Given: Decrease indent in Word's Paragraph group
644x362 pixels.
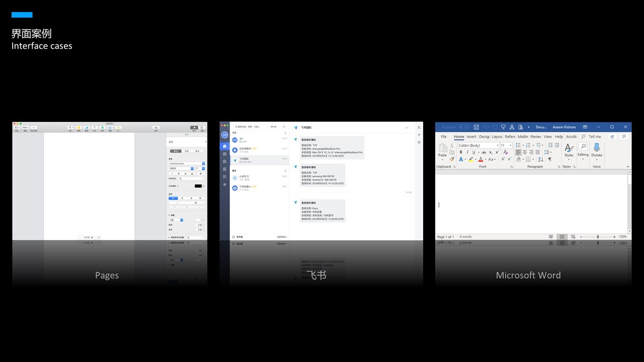Looking at the screenshot, I should click(x=550, y=145).
